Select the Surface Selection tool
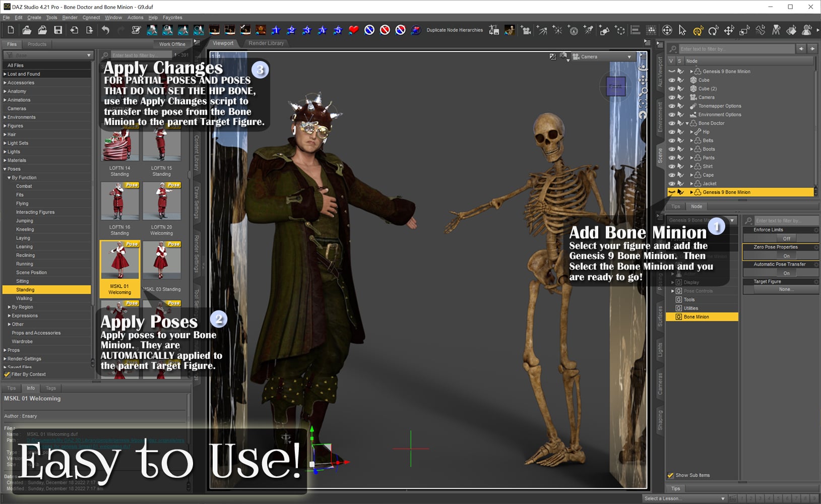The image size is (821, 504). tap(791, 30)
